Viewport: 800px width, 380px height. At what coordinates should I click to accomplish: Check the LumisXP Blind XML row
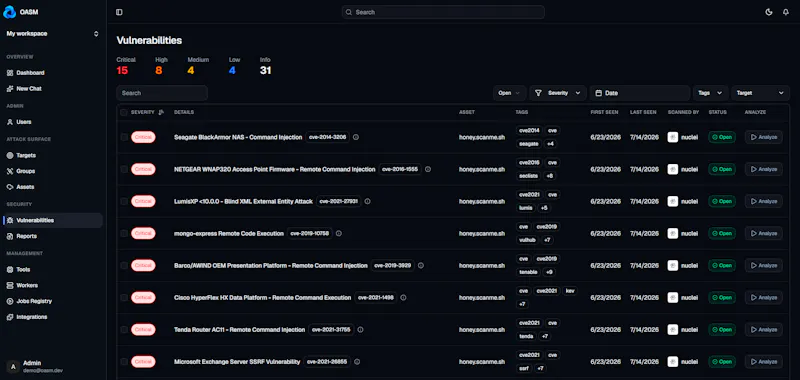124,201
